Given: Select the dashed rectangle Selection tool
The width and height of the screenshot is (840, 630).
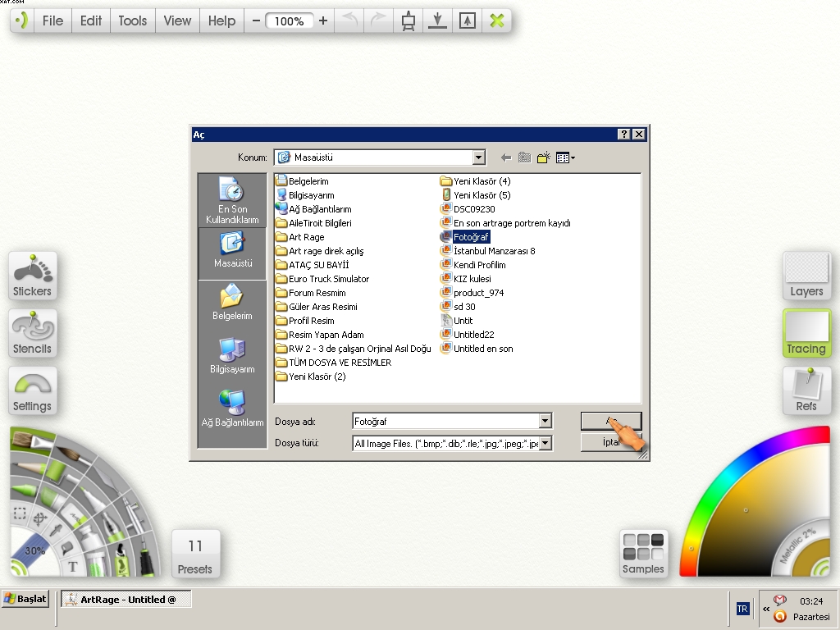Looking at the screenshot, I should (x=20, y=514).
